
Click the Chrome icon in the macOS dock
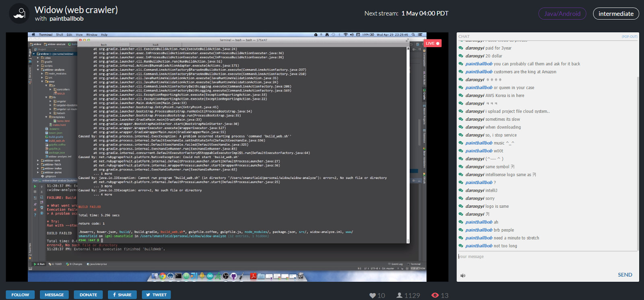(x=163, y=276)
